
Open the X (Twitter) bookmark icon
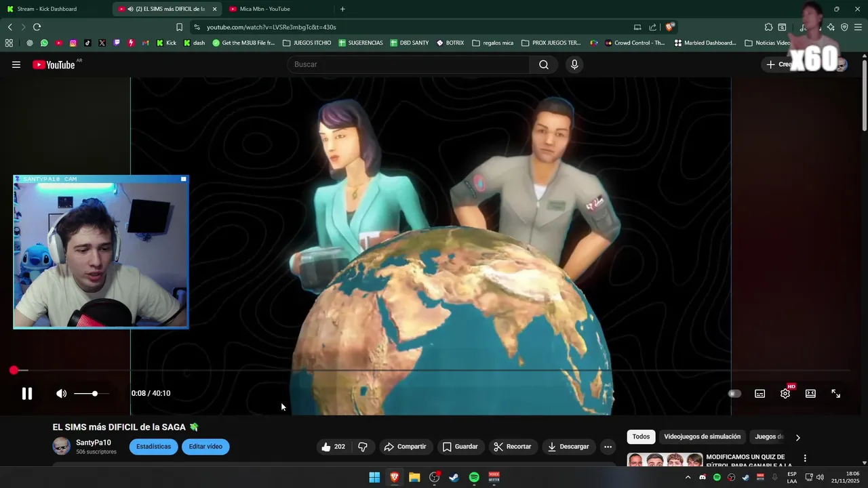click(102, 43)
